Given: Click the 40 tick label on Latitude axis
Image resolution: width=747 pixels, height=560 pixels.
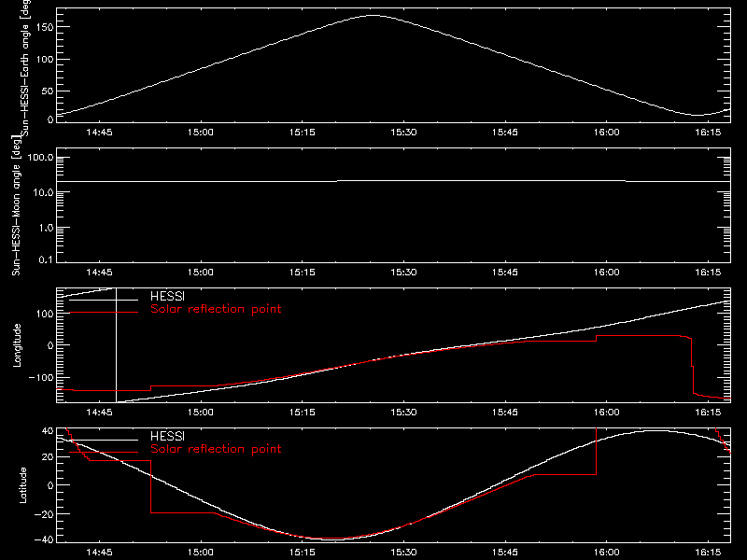Looking at the screenshot, I should (x=48, y=431).
